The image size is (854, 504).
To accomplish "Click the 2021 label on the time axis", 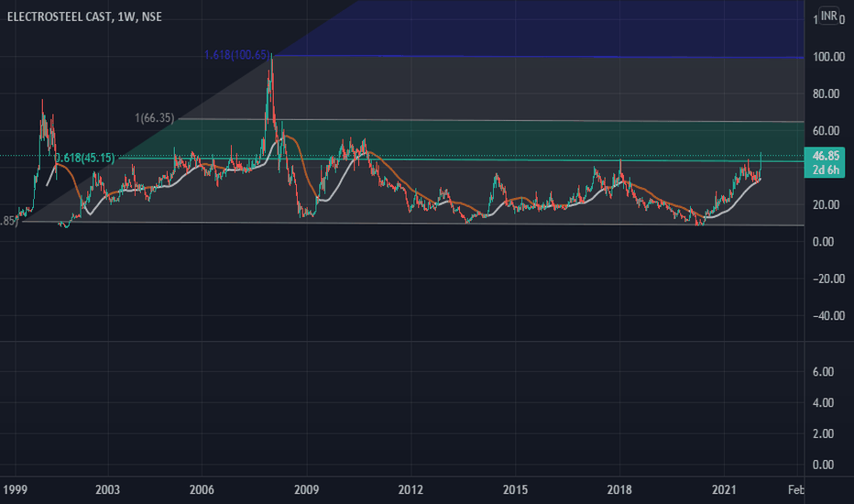I will pyautogui.click(x=724, y=490).
